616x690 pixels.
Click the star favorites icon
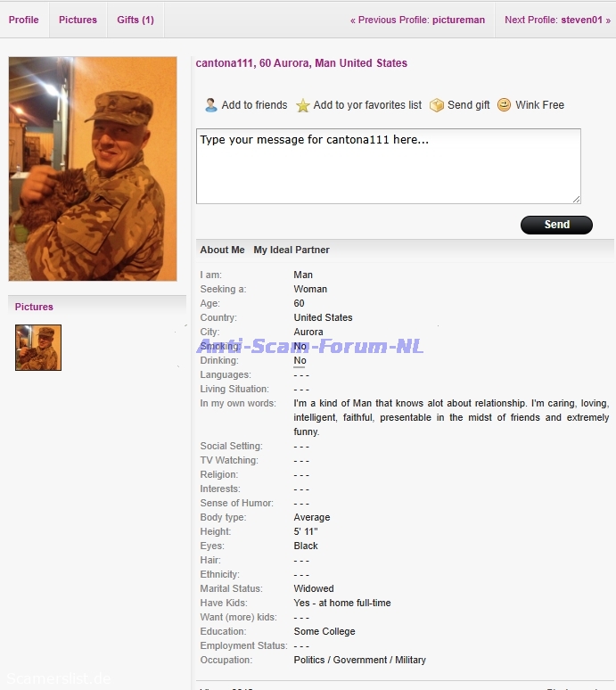(x=303, y=105)
